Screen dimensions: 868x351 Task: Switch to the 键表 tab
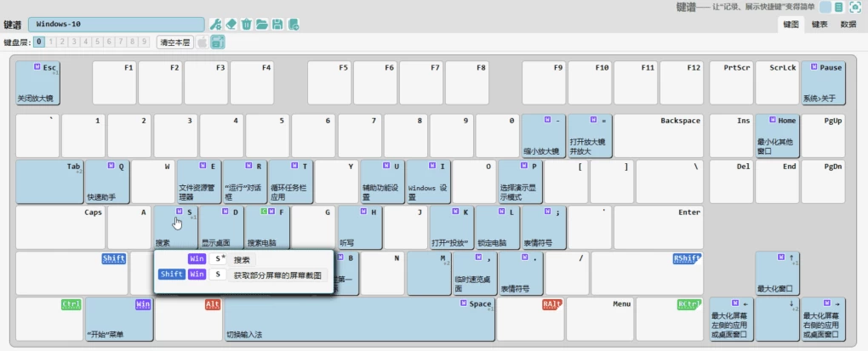click(819, 25)
